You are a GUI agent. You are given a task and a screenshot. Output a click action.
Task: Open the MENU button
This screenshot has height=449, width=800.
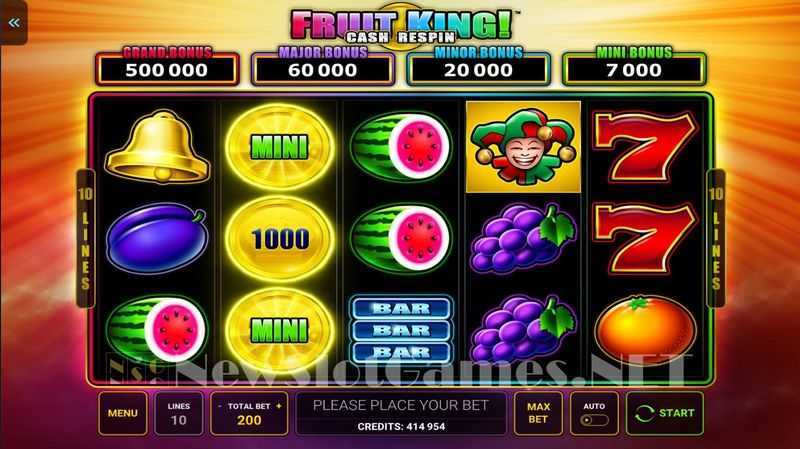123,413
